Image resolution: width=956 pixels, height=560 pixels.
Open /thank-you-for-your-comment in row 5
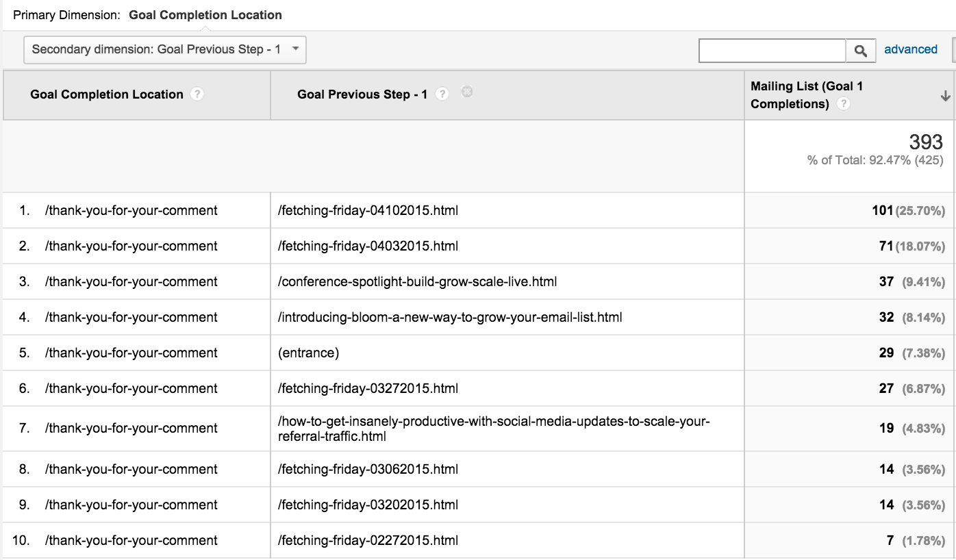[131, 353]
